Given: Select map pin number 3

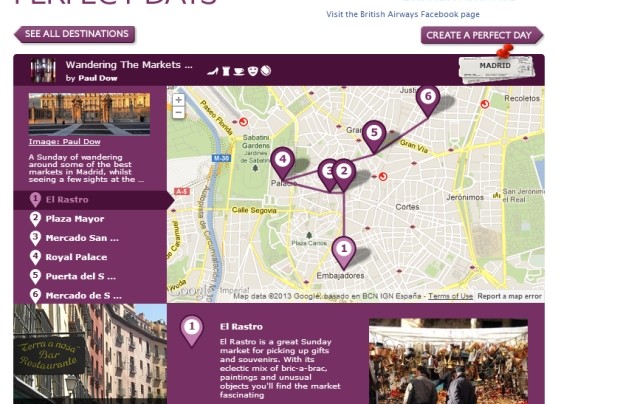Looking at the screenshot, I should click(x=327, y=175).
